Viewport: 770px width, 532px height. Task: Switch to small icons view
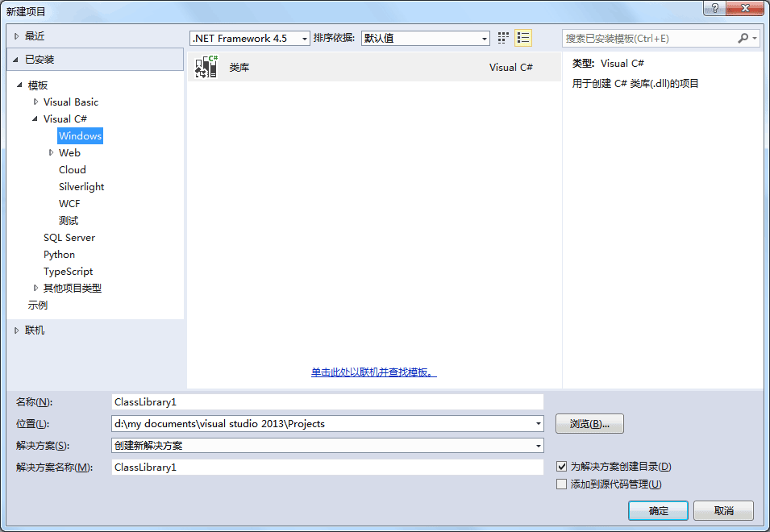tap(504, 38)
